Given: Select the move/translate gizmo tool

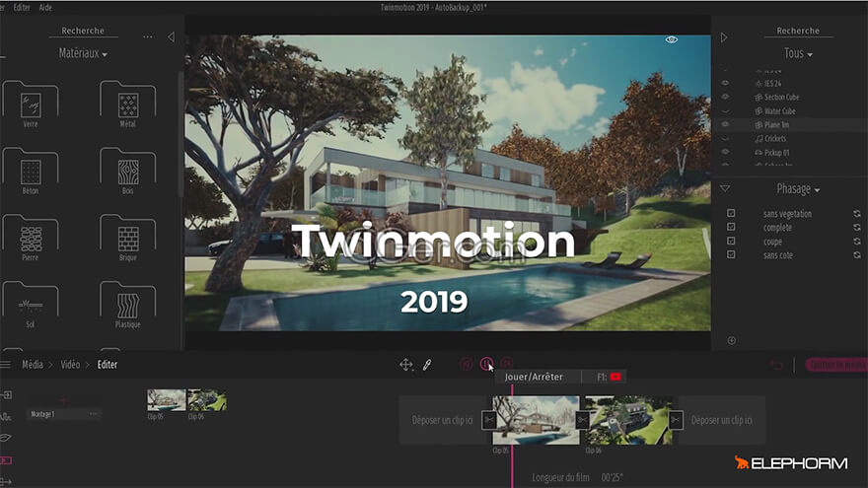Looking at the screenshot, I should click(405, 365).
